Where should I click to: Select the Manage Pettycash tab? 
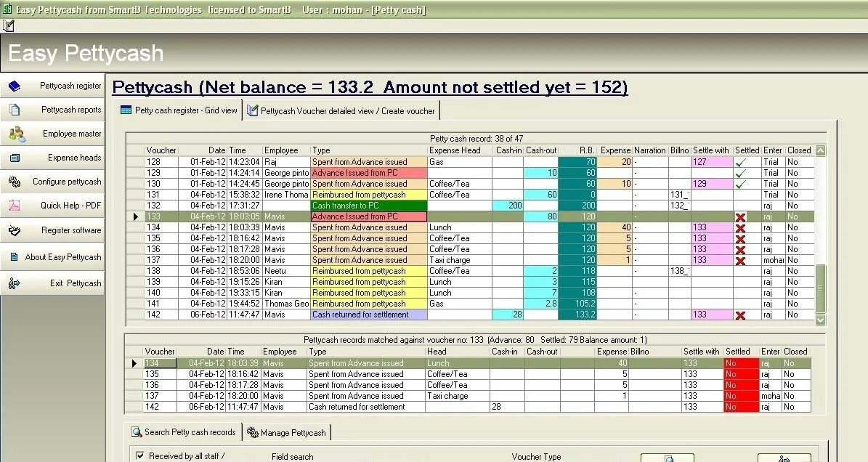[x=287, y=433]
